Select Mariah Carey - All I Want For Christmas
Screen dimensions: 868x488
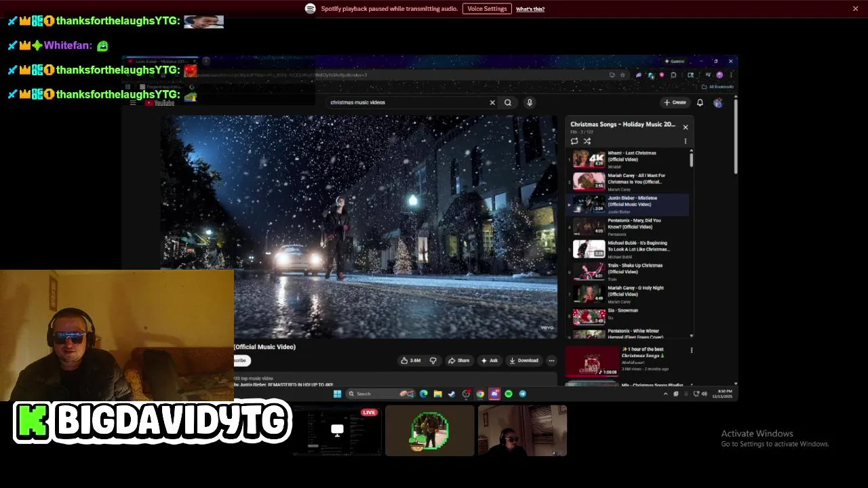coord(627,182)
